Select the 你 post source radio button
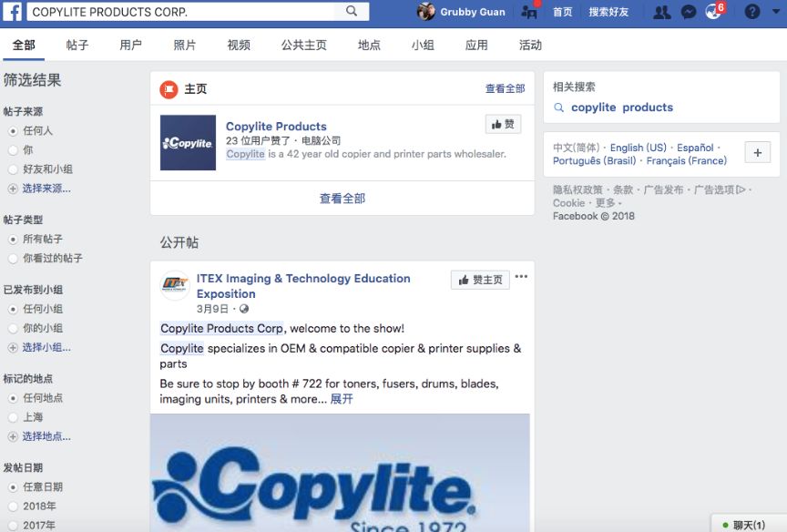 (x=13, y=150)
